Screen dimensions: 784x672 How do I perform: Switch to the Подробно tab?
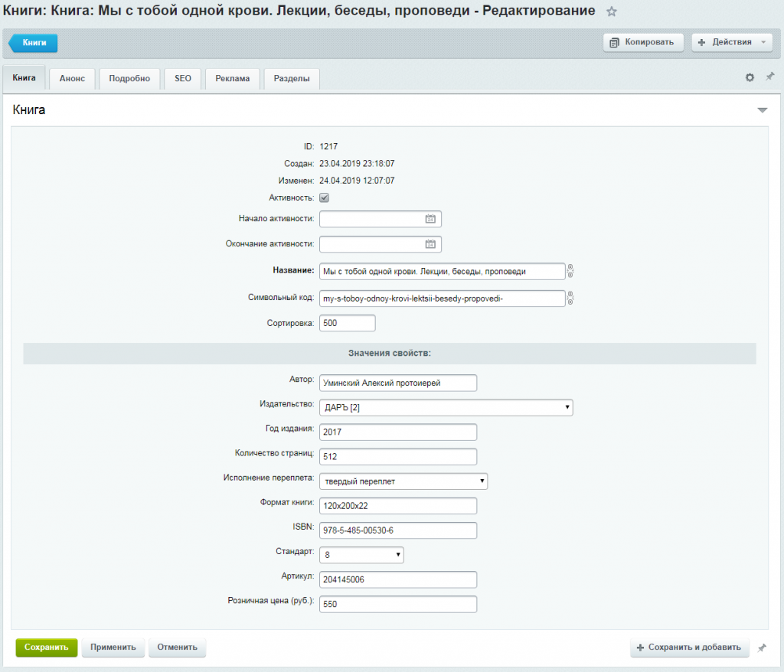click(x=129, y=79)
